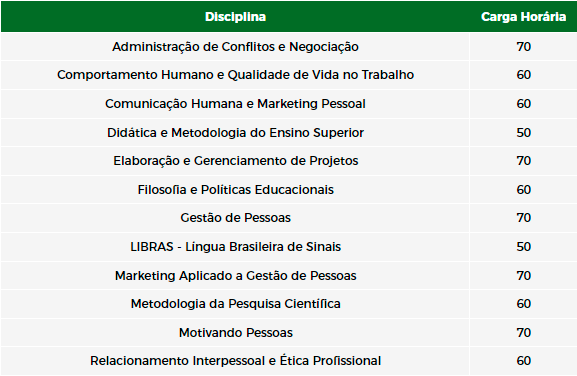Click the Disciplina column header
Image resolution: width=577 pixels, height=376 pixels.
pos(236,17)
